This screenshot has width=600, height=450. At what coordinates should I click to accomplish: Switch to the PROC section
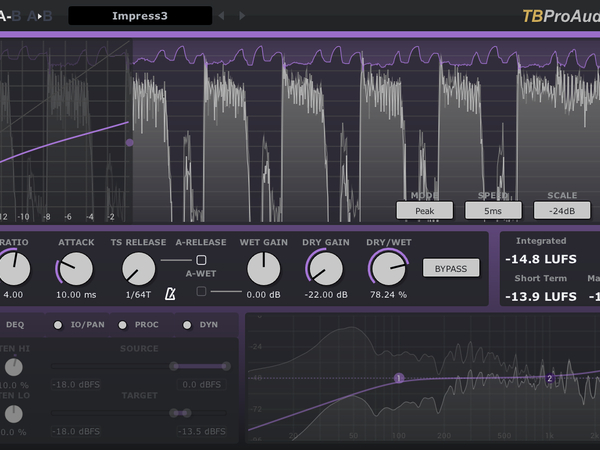[x=124, y=325]
